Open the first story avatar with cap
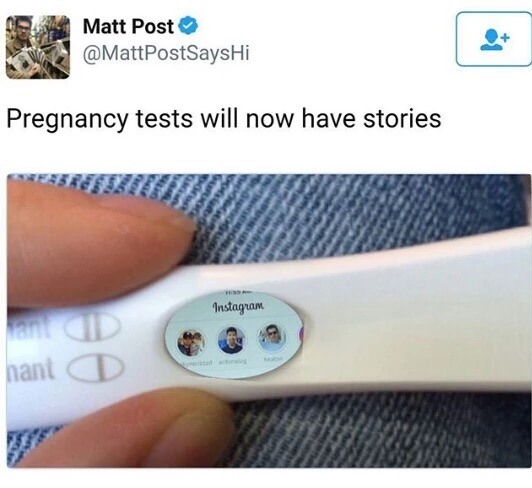Viewport: 532px width, 488px height. [191, 343]
